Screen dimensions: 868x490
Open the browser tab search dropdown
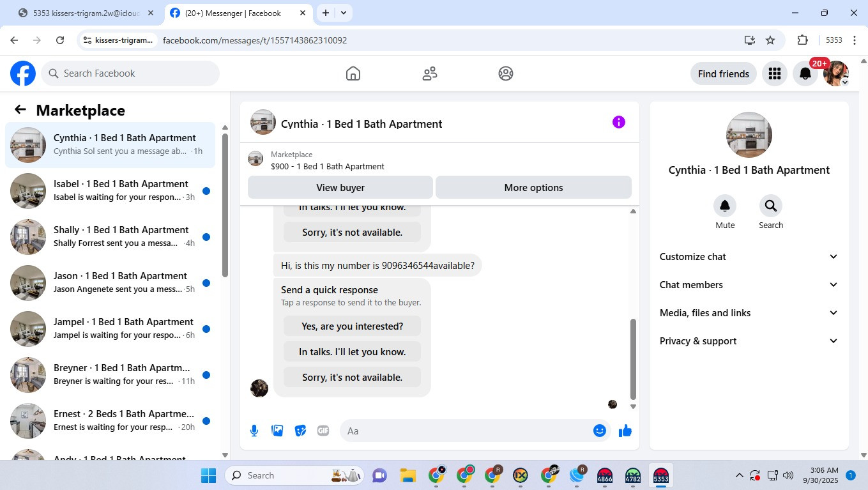(x=344, y=13)
